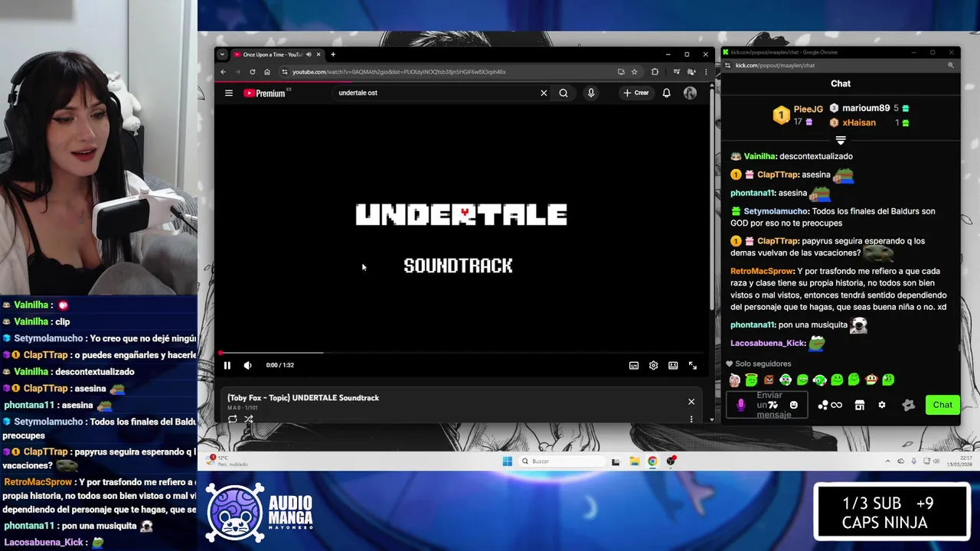Enter fullscreen in the YouTube player
The image size is (980, 551).
[x=693, y=366]
